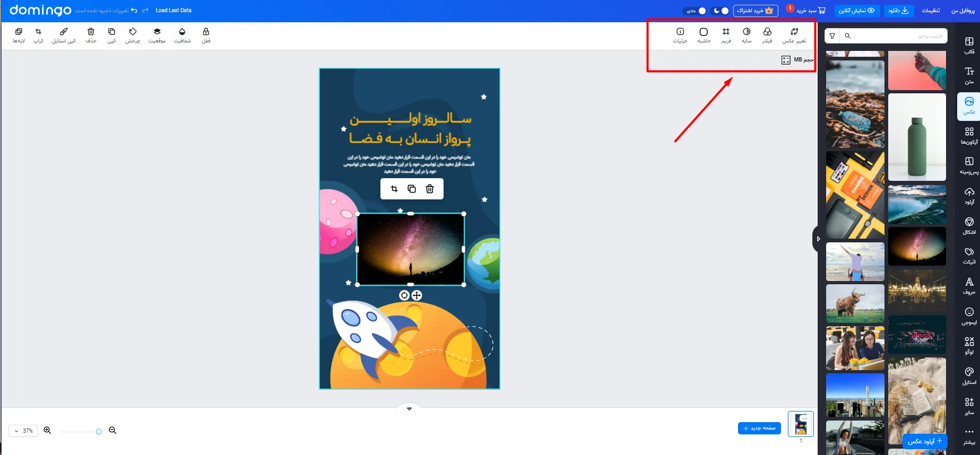Screen dimensions: 980x455
Task: Open the Border (حاشیه) image option
Action: coord(704,36)
